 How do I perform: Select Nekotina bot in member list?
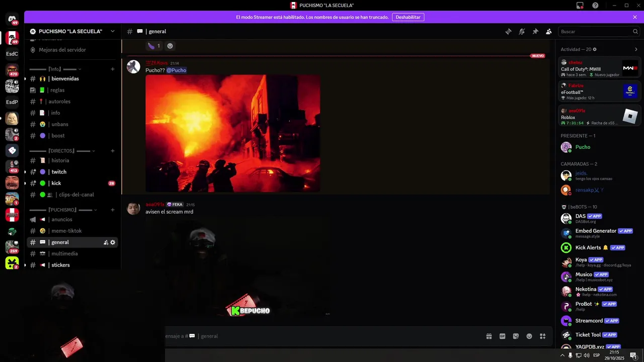pos(599,291)
